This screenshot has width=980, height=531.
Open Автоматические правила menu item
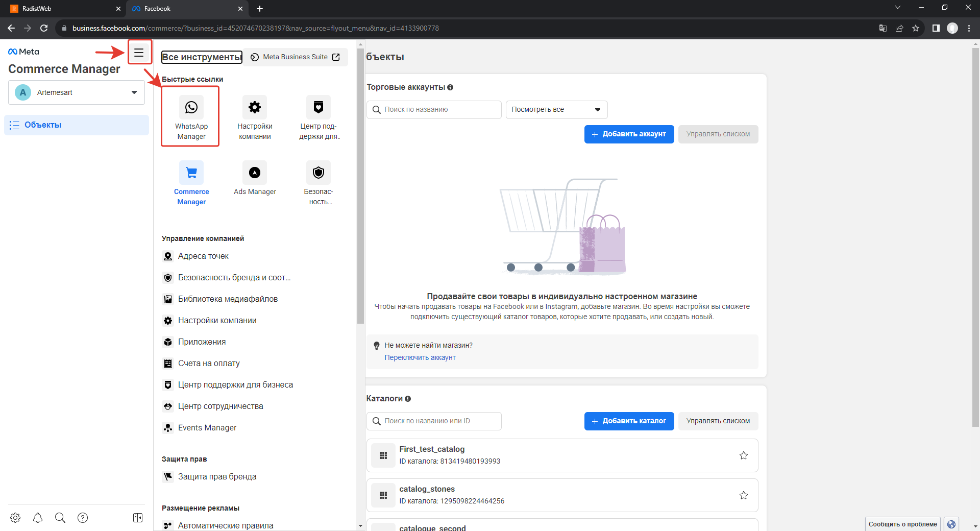[x=218, y=525]
